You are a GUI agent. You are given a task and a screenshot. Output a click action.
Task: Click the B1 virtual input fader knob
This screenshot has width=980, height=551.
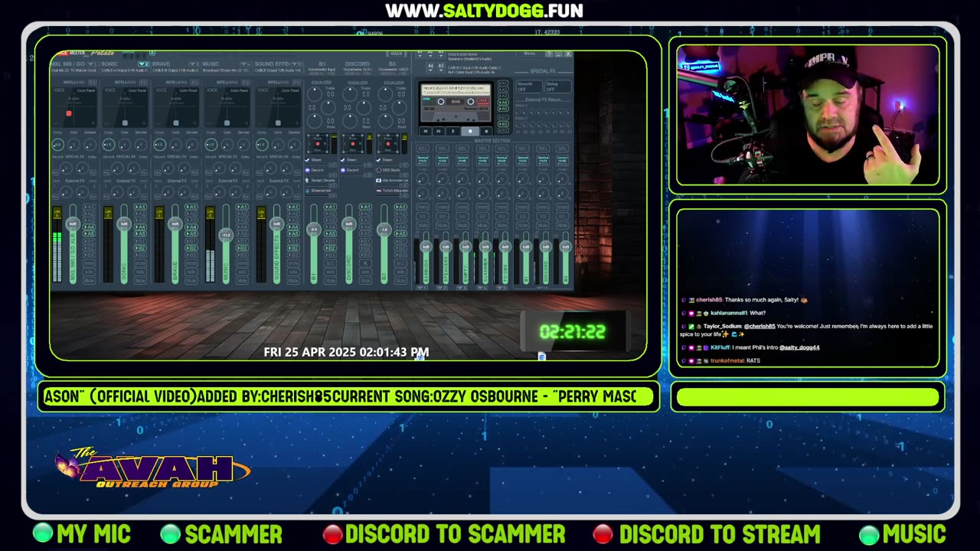point(314,230)
